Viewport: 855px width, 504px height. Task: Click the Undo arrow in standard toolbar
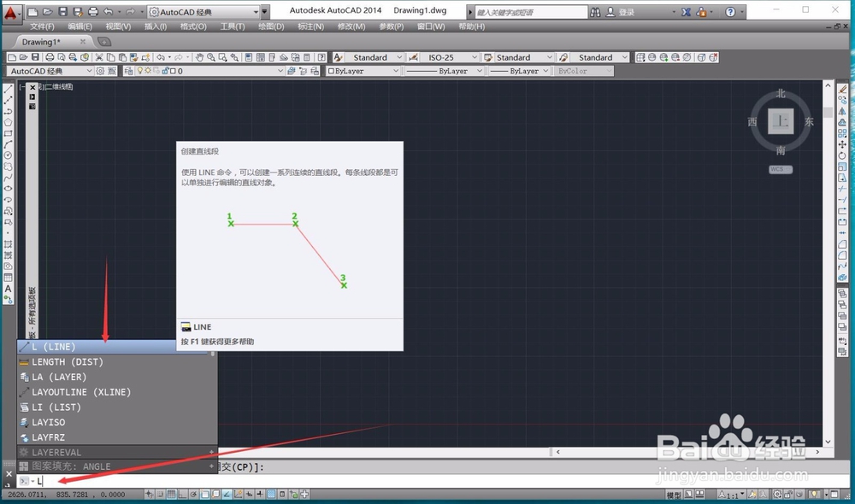(161, 57)
